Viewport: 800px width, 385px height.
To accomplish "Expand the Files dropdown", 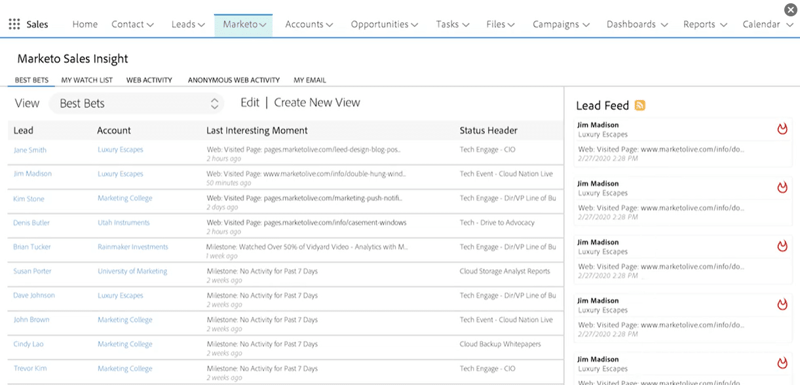I will (x=511, y=24).
